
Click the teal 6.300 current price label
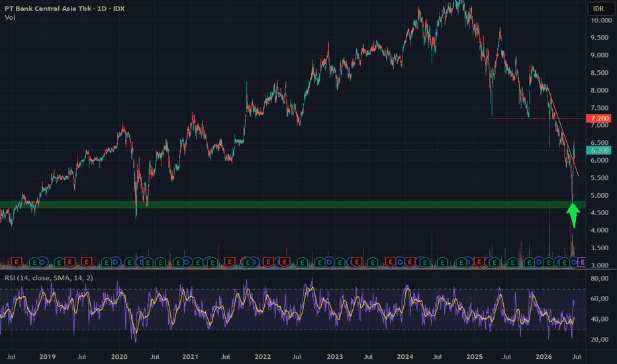[x=598, y=150]
